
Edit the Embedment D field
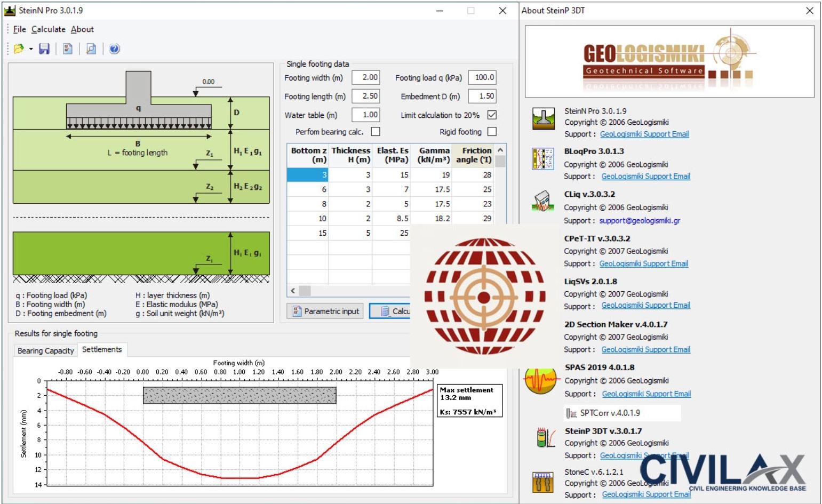pyautogui.click(x=482, y=96)
